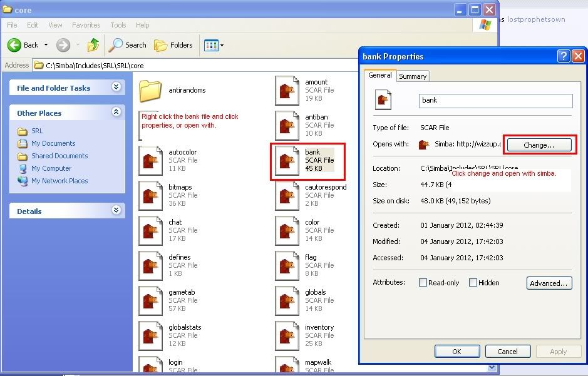
Task: Click the Up folder toolbar icon
Action: click(93, 45)
